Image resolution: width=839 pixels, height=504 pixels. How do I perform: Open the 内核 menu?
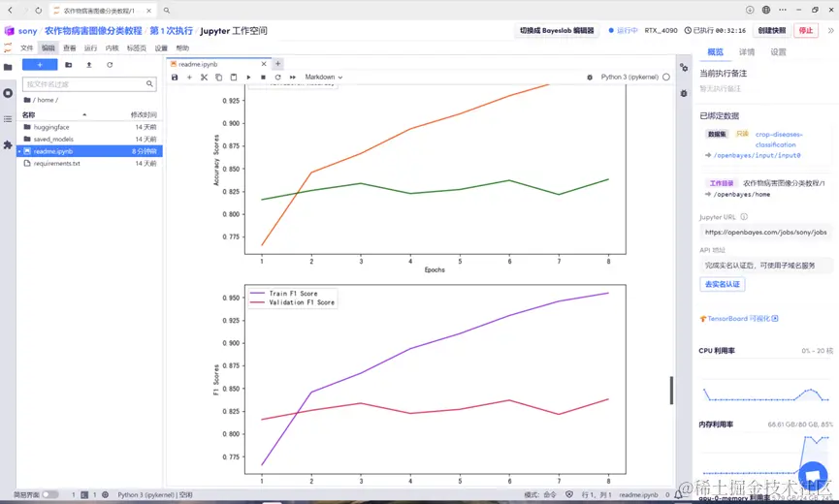pos(112,48)
